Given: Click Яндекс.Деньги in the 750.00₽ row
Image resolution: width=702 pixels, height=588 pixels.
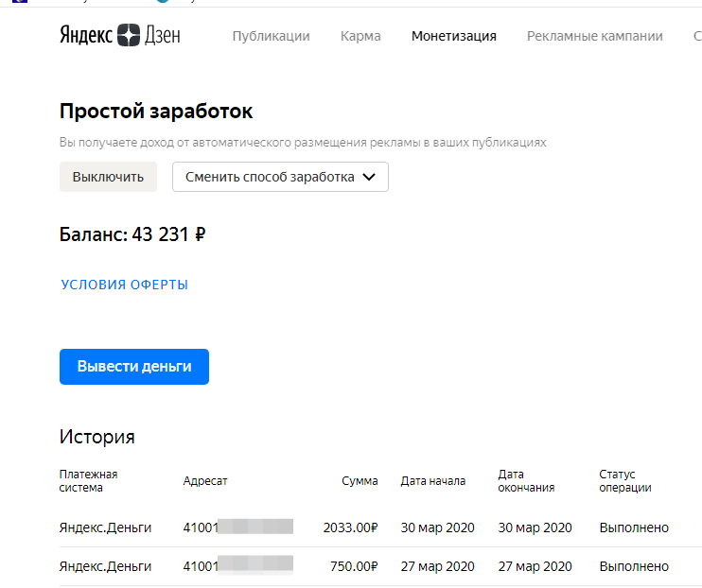Looking at the screenshot, I should click(105, 567).
